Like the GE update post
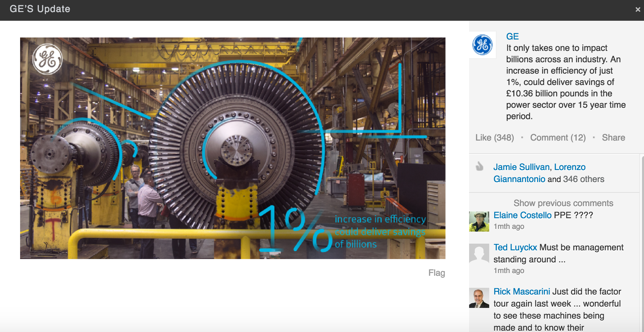Viewport: 644px width, 332px height. pos(494,138)
